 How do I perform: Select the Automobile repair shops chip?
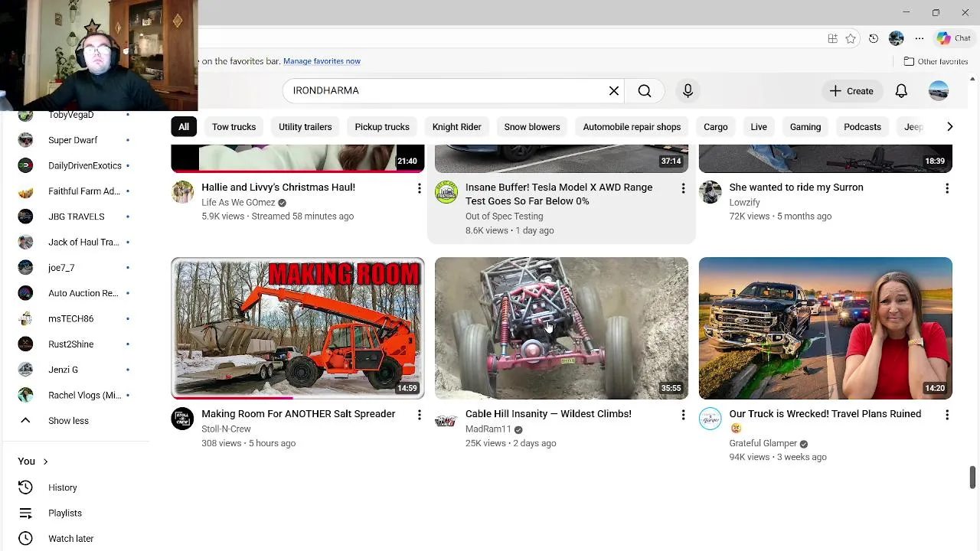coord(632,127)
